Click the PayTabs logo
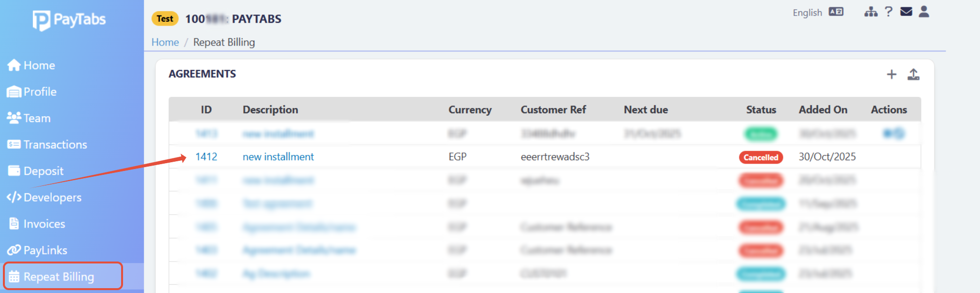The height and width of the screenshot is (293, 980). [x=69, y=20]
